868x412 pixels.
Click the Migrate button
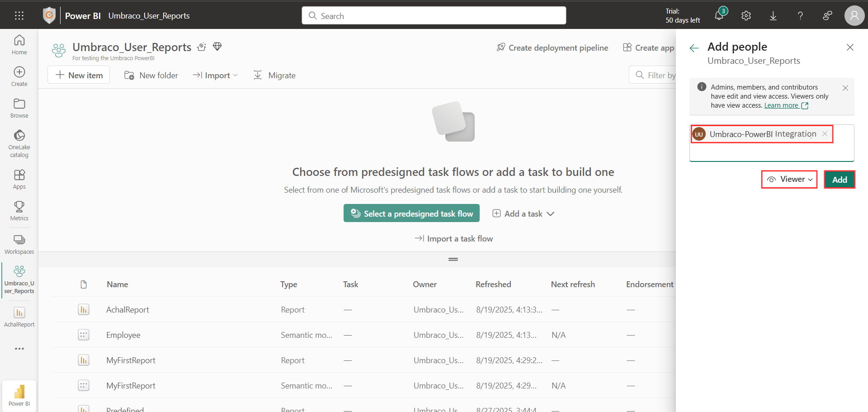(x=274, y=76)
